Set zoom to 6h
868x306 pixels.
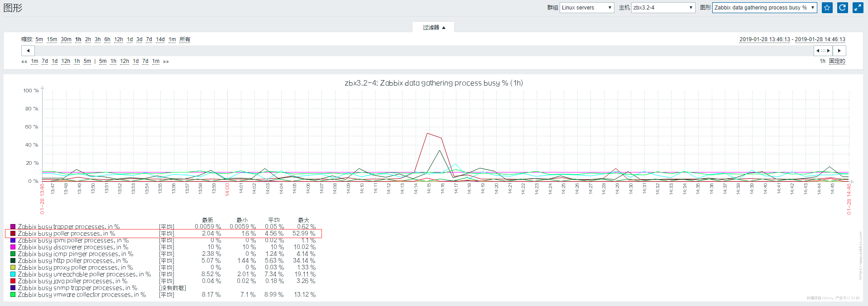107,39
